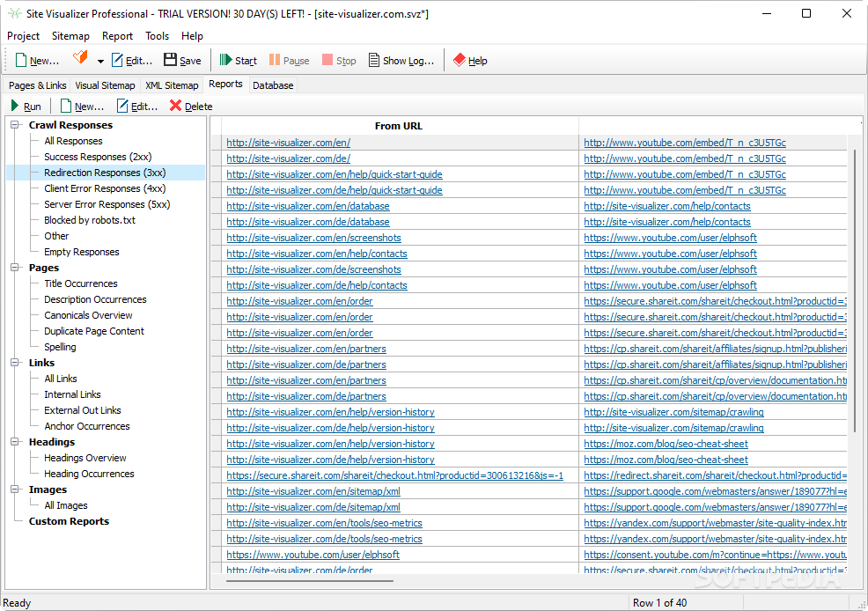Select the Reports tab

coord(225,84)
